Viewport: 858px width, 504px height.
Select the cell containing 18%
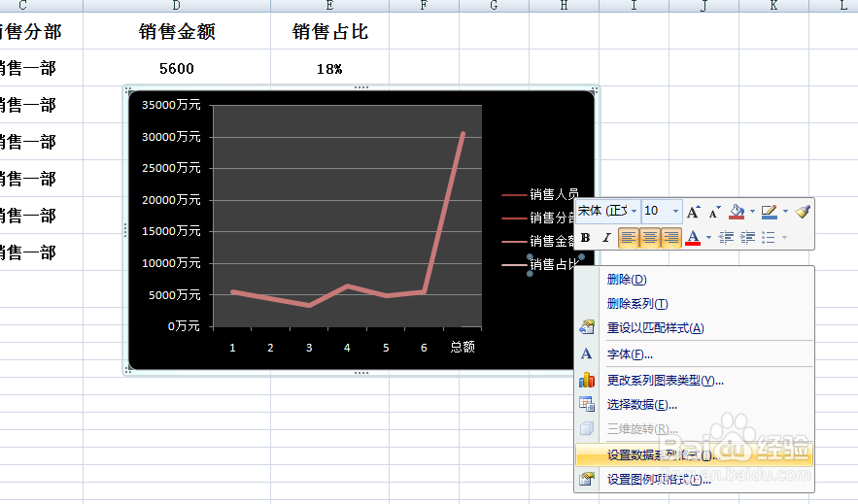pos(330,68)
